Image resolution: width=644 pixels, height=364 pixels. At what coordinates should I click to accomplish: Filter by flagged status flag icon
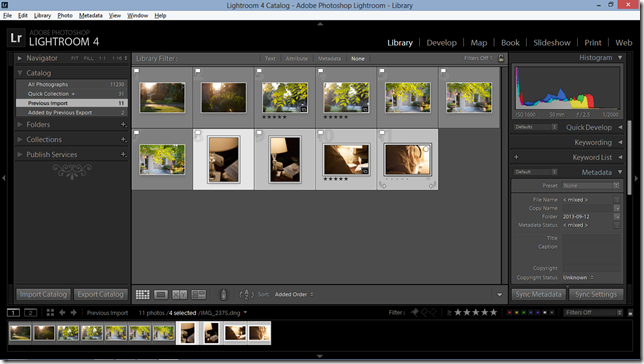point(415,313)
